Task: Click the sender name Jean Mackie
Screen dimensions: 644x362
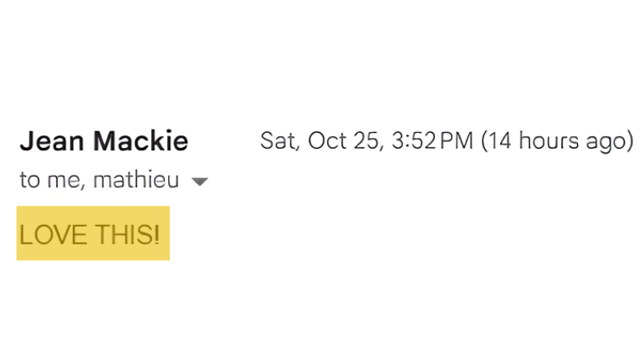Action: [x=104, y=141]
